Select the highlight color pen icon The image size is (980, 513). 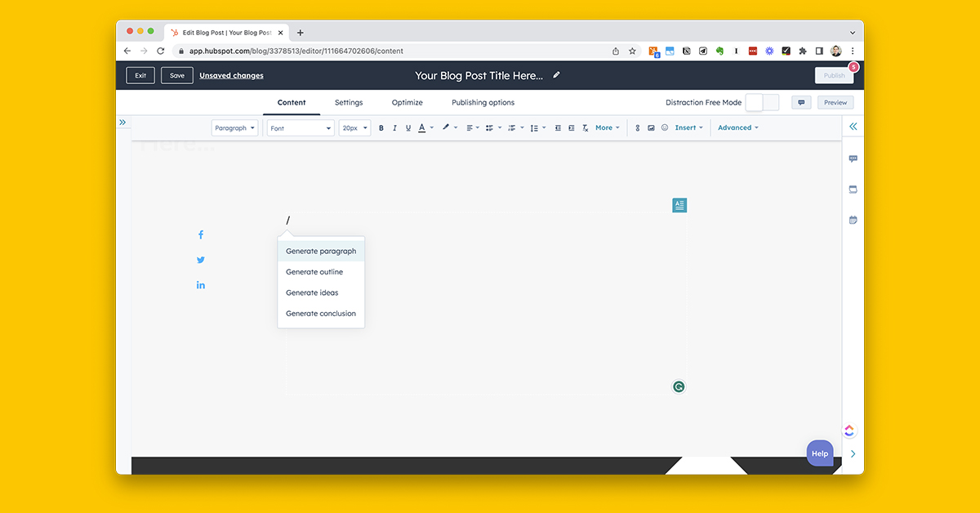tap(446, 127)
